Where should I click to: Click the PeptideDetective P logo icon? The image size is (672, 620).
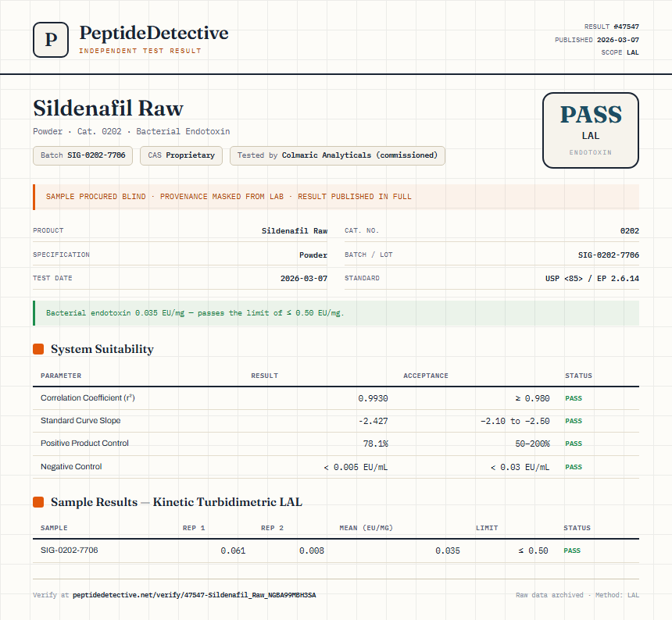(51, 40)
